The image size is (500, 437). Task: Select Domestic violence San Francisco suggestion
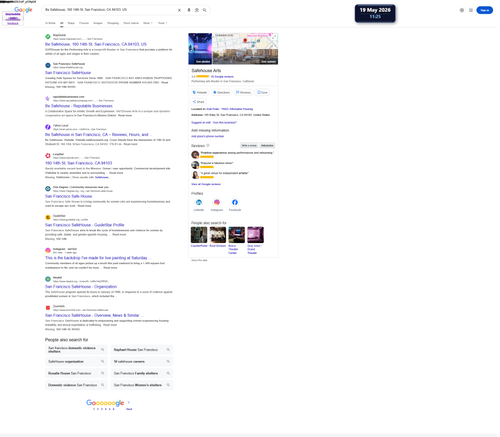point(76,385)
